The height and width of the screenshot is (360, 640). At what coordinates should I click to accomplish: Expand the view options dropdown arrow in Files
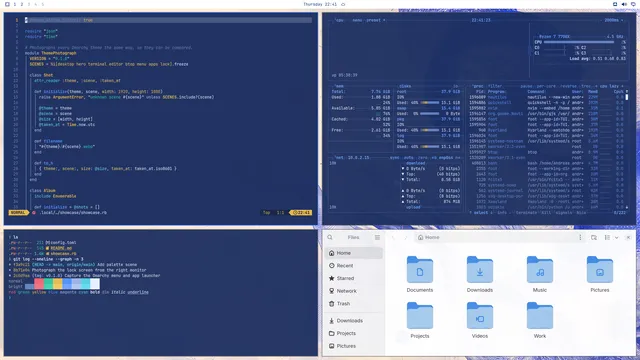click(616, 238)
